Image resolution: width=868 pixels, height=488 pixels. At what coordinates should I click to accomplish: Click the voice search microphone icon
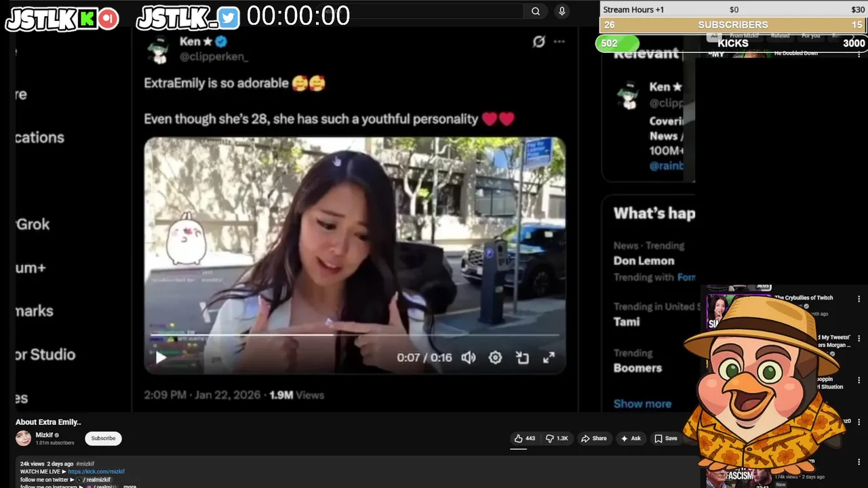pyautogui.click(x=561, y=11)
